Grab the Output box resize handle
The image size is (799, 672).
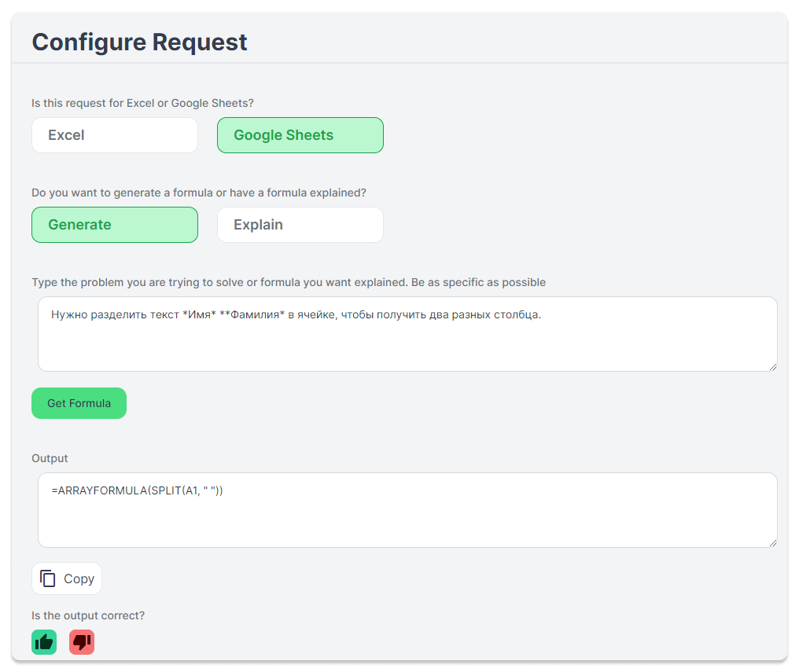click(x=773, y=543)
